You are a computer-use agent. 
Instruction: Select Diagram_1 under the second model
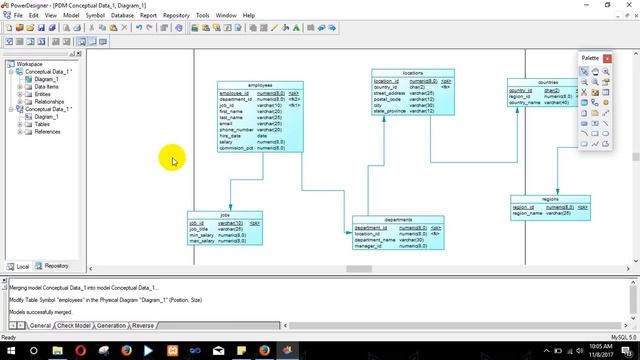click(x=46, y=117)
